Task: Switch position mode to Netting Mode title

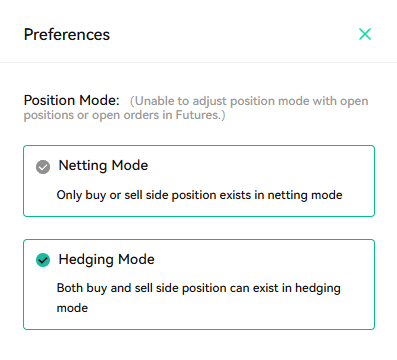Action: tap(103, 166)
